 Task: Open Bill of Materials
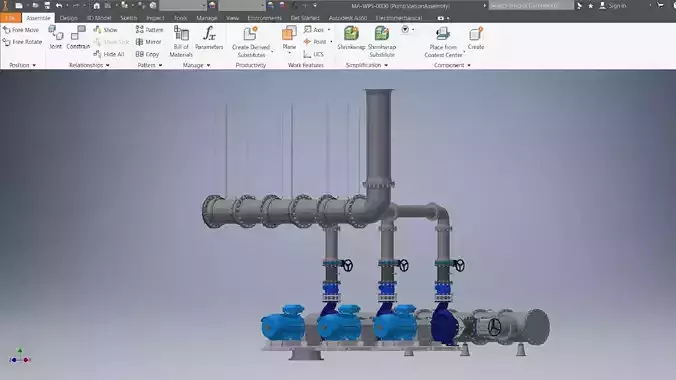181,41
